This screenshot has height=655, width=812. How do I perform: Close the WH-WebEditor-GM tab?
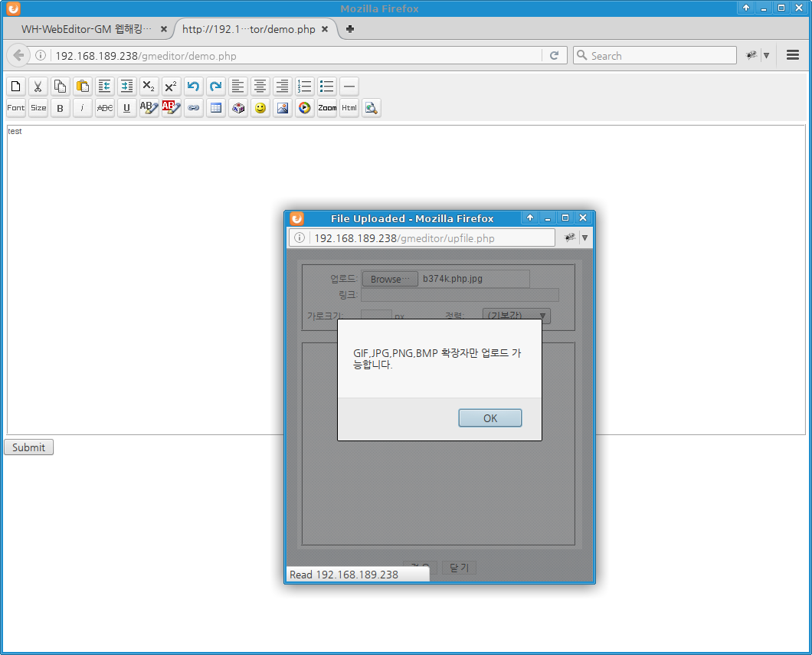tap(164, 29)
